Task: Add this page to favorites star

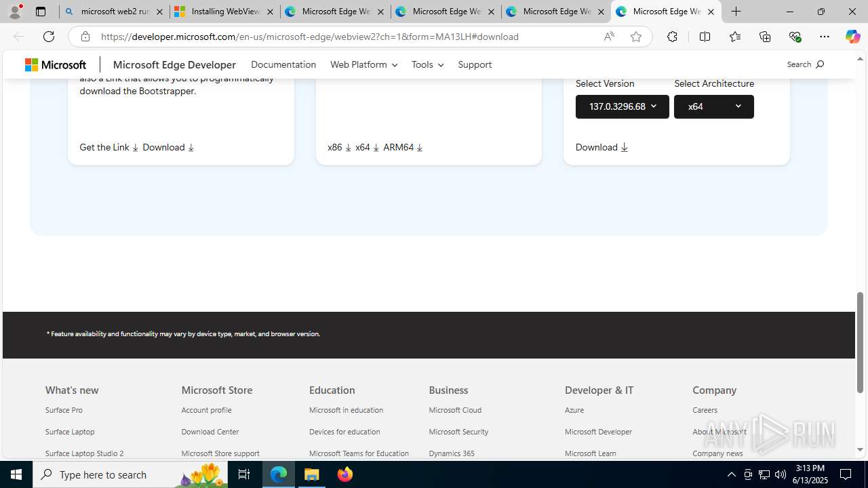Action: (636, 37)
